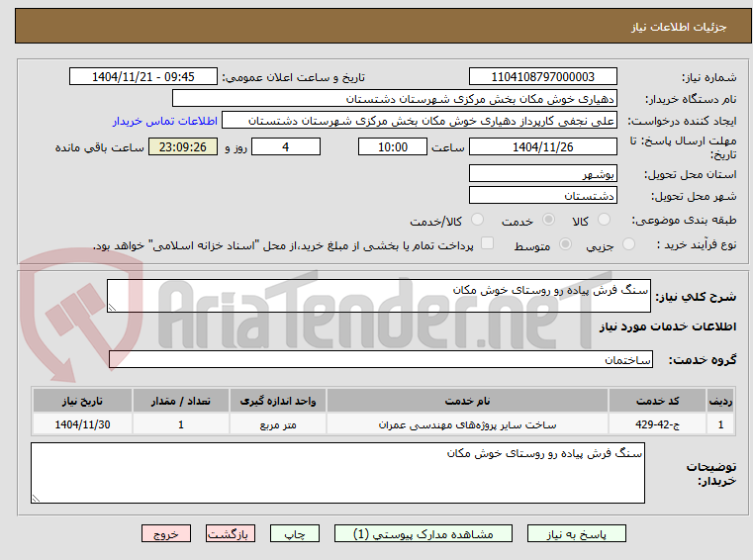Click the گروه خدمت field ساختمان
753x560 pixels.
[381, 359]
